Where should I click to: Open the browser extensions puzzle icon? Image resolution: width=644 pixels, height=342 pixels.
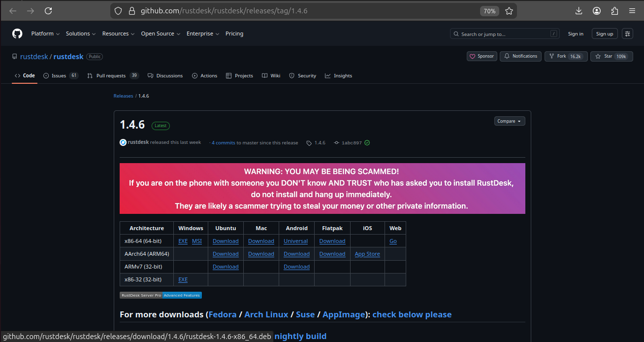click(x=614, y=11)
